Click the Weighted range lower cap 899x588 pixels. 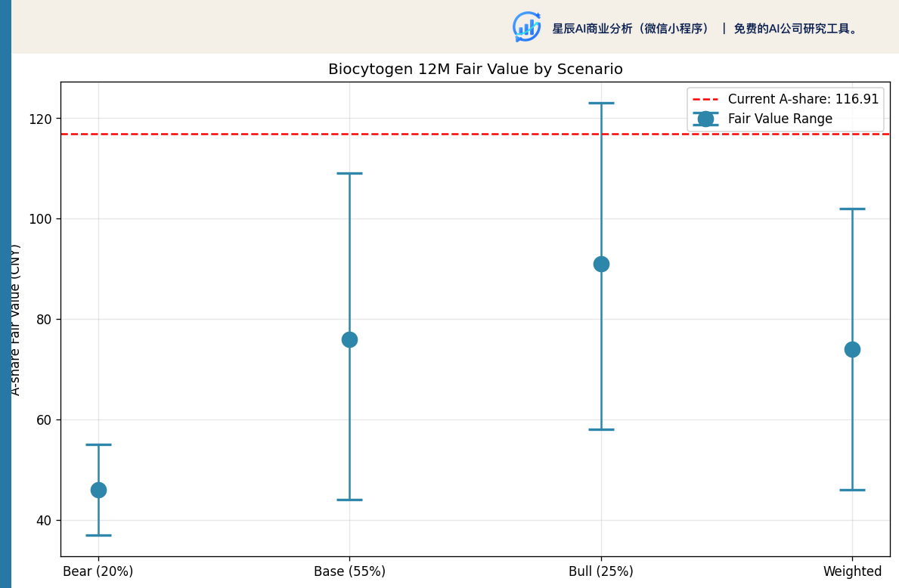coord(853,490)
